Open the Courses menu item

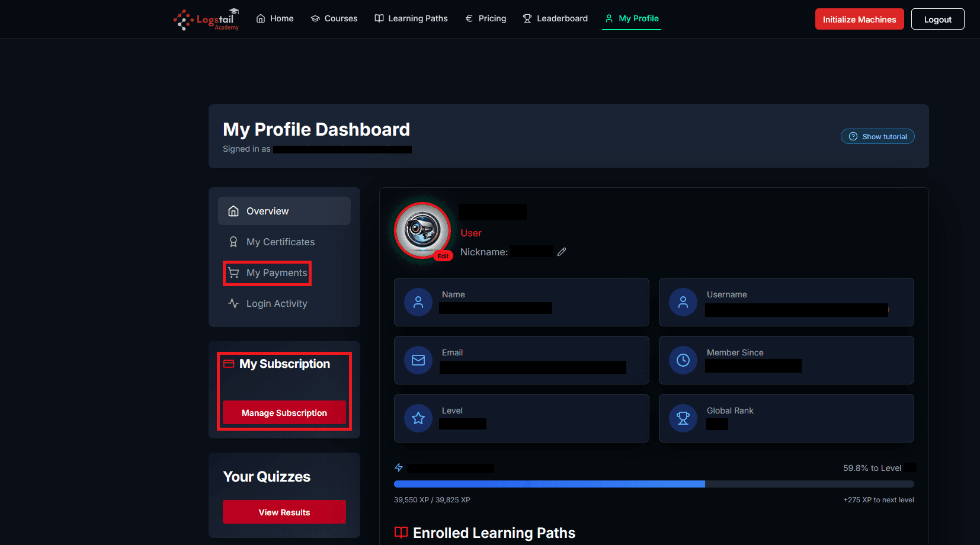click(334, 18)
